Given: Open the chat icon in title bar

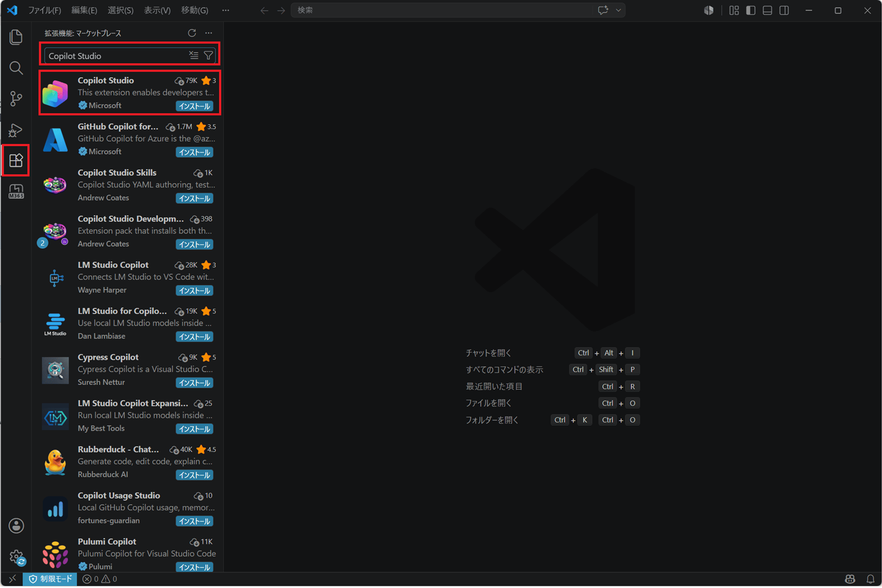Looking at the screenshot, I should pos(603,10).
